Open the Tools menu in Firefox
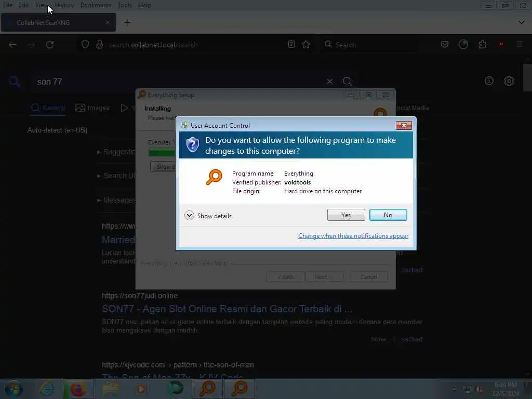The width and height of the screenshot is (532, 399). click(x=125, y=5)
